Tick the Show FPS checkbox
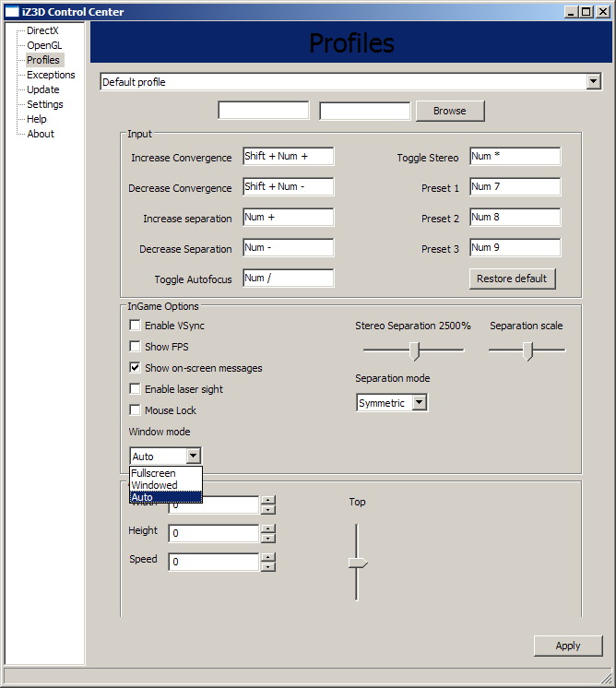The width and height of the screenshot is (616, 688). 136,346
